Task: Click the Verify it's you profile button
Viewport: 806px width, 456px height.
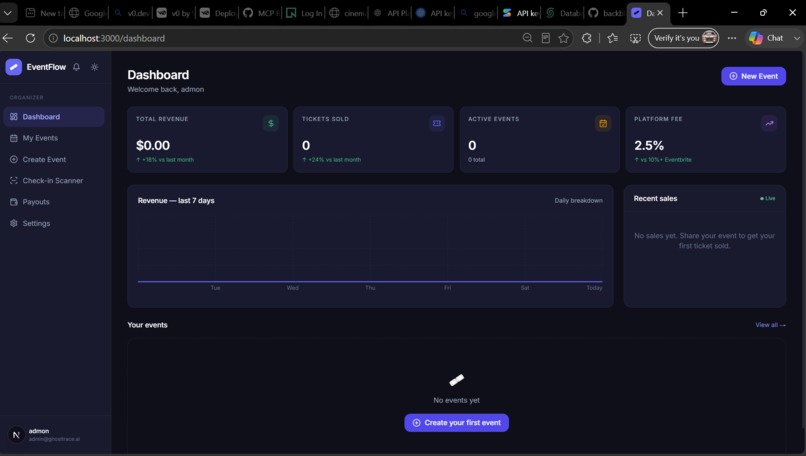Action: (683, 38)
